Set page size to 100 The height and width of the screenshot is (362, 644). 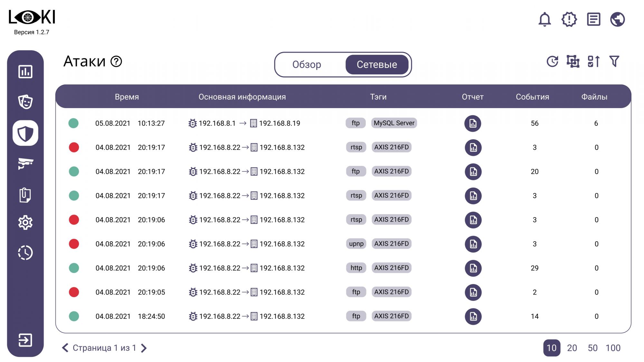click(613, 348)
